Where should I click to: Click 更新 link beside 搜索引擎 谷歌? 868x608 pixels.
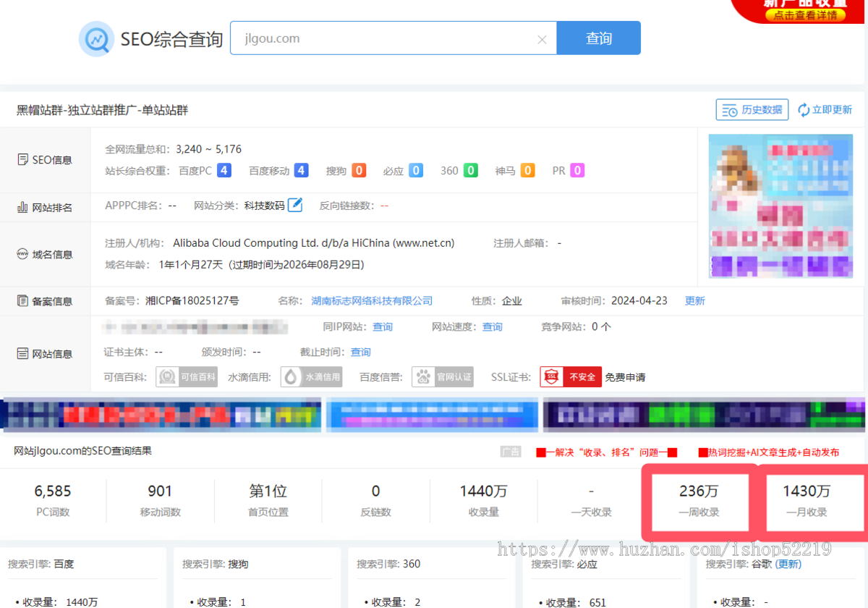788,564
